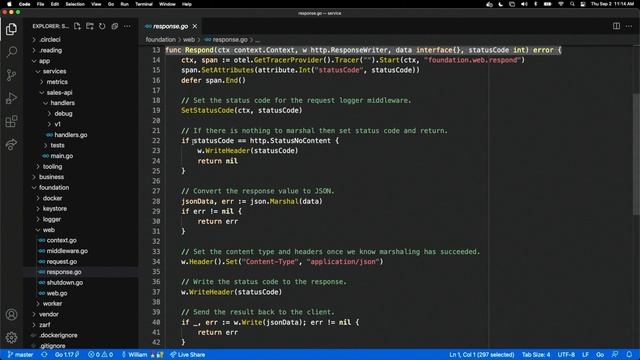Screen dimensions: 640x360
Task: Open the Help menu
Action: pos(187,4)
